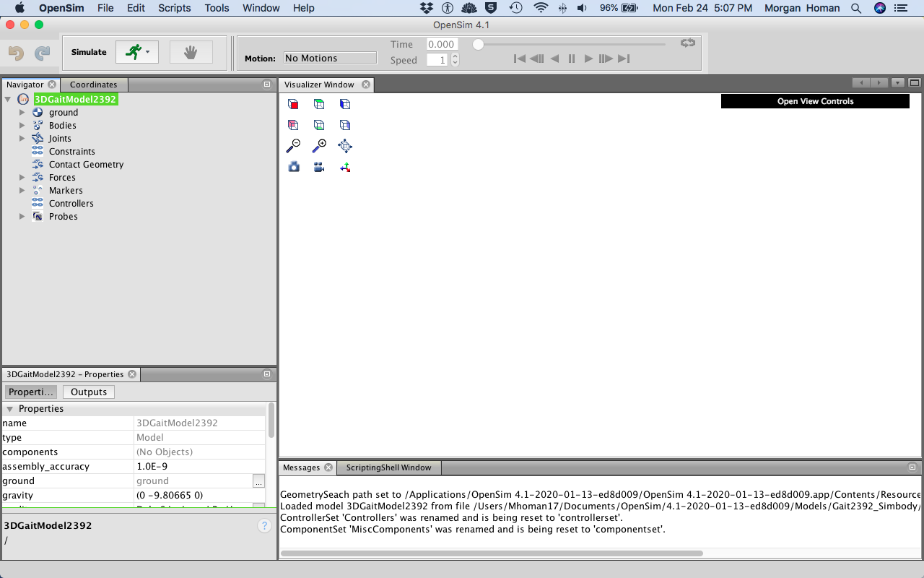Open the Edit menu

click(x=136, y=8)
